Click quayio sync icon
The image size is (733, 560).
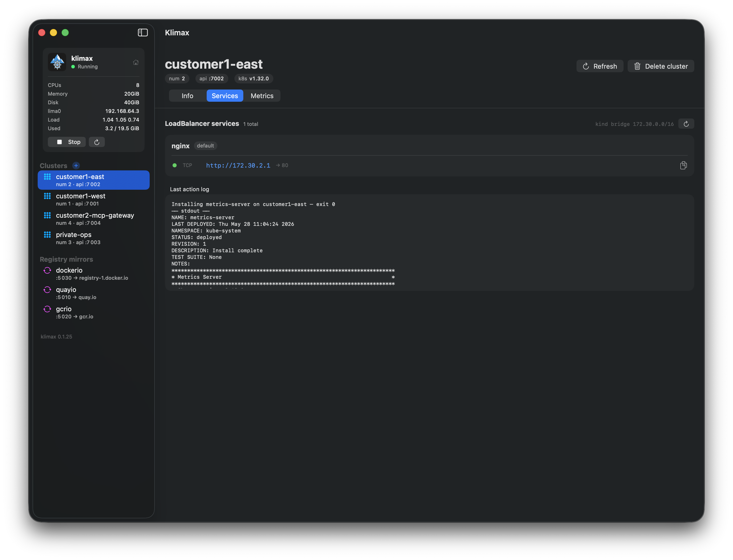point(47,290)
